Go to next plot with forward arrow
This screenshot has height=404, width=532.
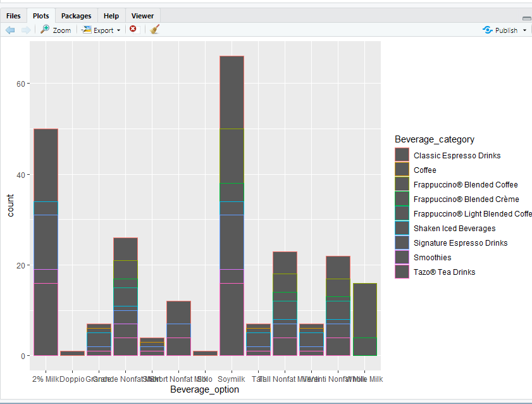(26, 30)
